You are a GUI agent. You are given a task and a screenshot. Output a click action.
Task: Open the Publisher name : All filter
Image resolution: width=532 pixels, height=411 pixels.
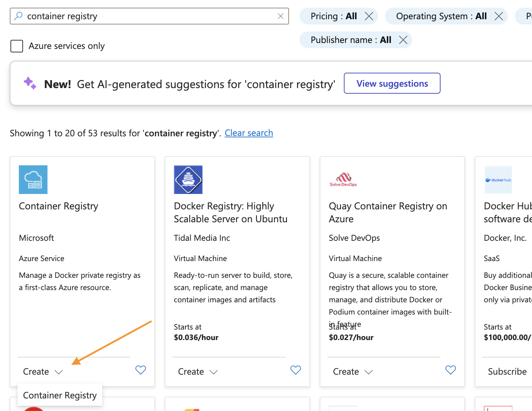pos(351,40)
